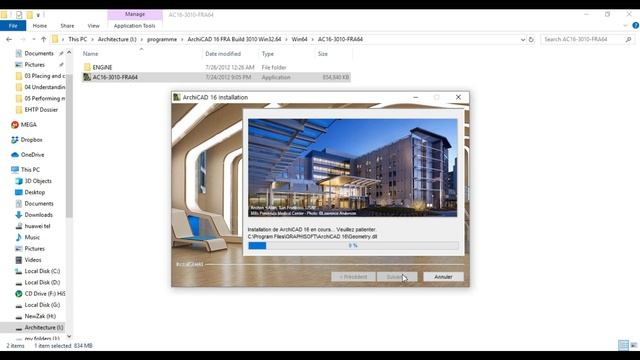Switch to the Home ribbon tab

pos(40,26)
